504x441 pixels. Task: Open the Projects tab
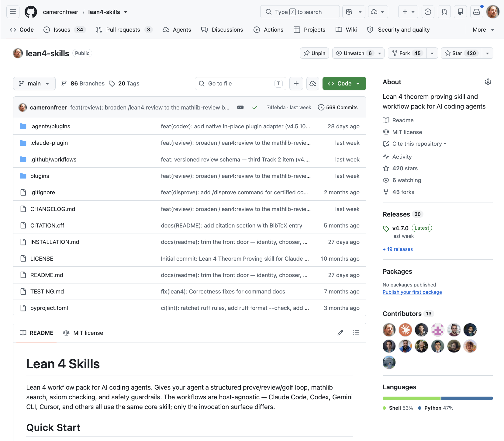[x=309, y=30]
